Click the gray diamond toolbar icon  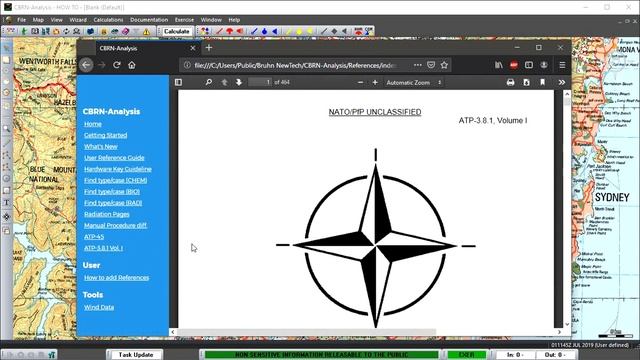334,31
